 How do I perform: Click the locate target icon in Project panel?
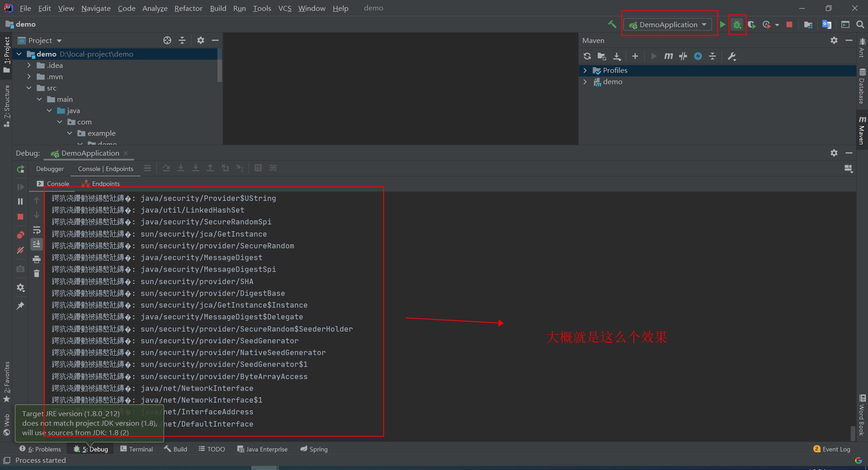(x=167, y=40)
